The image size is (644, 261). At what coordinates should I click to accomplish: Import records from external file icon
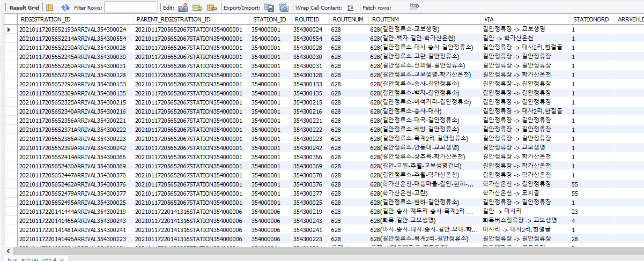(284, 8)
